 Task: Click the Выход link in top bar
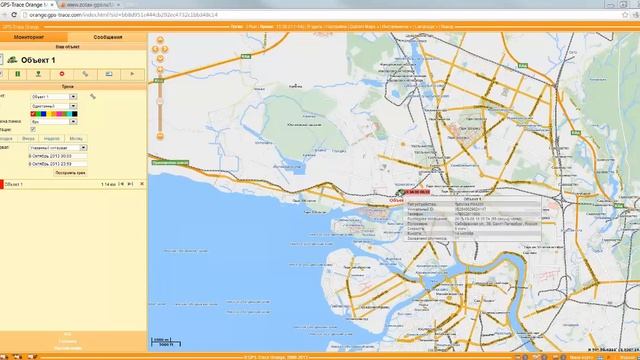[447, 27]
